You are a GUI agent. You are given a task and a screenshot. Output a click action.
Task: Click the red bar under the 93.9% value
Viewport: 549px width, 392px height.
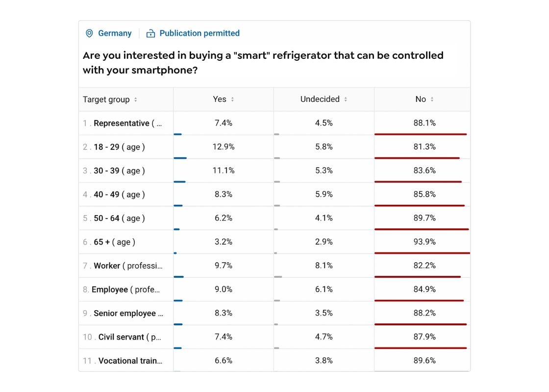pyautogui.click(x=421, y=253)
